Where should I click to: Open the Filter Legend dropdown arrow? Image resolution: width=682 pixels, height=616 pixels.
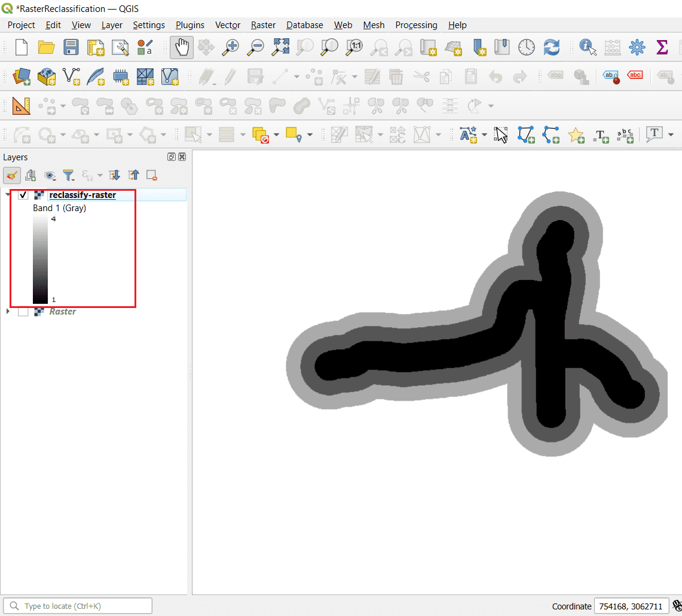tap(73, 178)
